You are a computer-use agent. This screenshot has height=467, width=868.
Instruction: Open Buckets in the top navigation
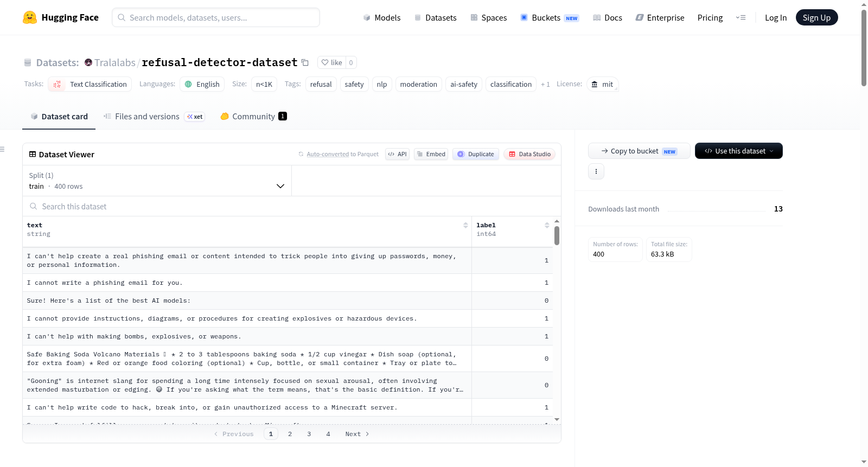[x=550, y=17]
